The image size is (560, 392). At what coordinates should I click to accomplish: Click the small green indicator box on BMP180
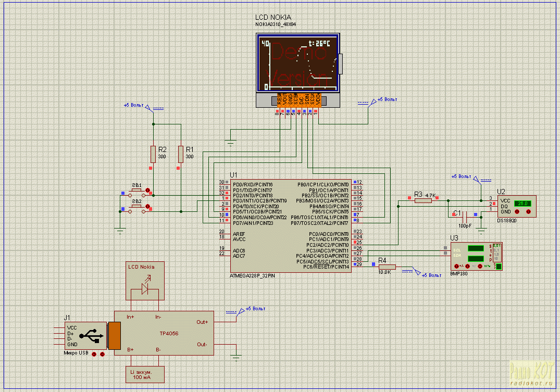[x=499, y=267]
